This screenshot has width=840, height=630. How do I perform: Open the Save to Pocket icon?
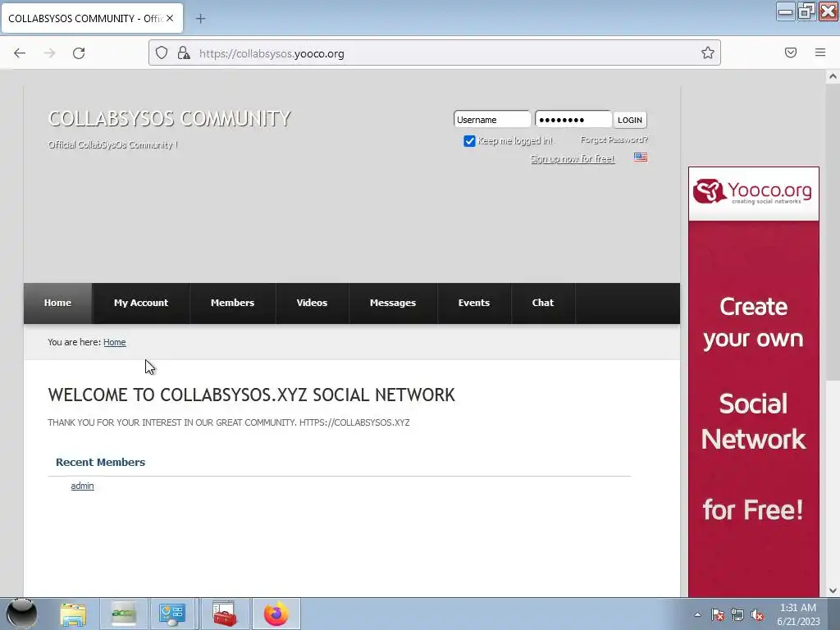point(791,52)
